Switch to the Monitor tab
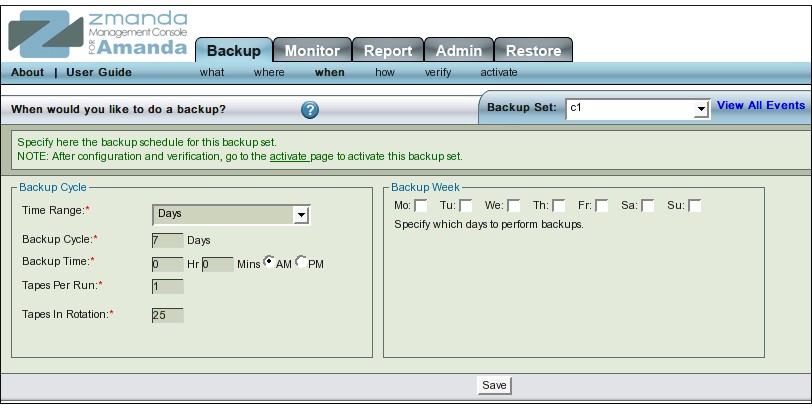The image size is (812, 409). [312, 51]
